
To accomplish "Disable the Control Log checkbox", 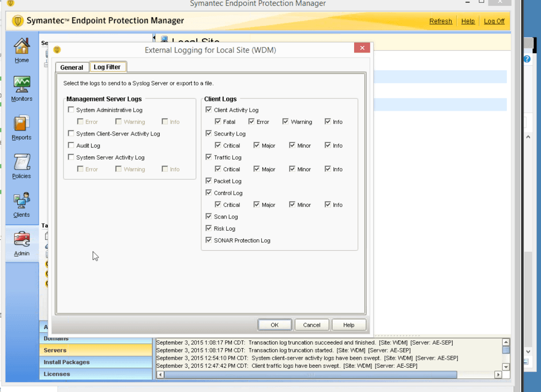I will click(208, 193).
